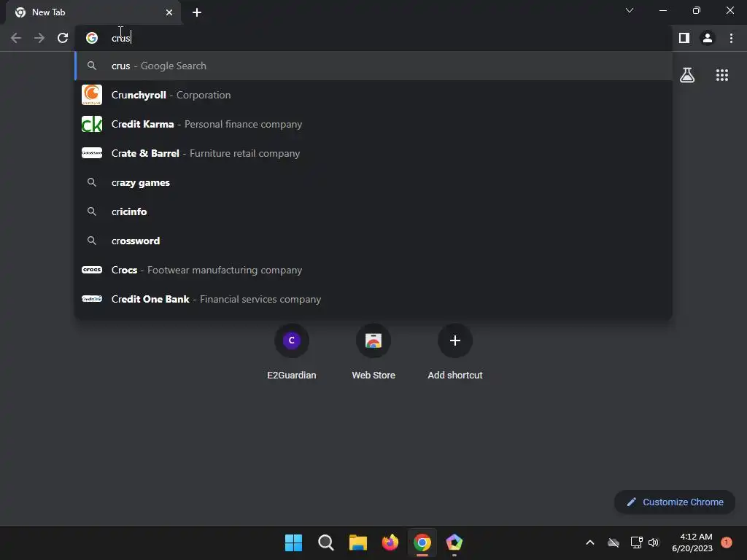Open the Chrome Labs flask icon

tap(687, 75)
